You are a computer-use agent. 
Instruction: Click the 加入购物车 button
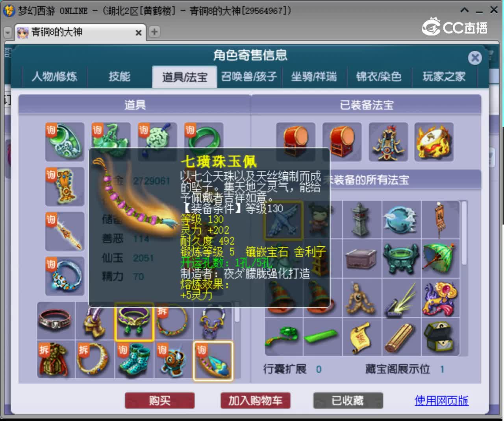coord(256,401)
